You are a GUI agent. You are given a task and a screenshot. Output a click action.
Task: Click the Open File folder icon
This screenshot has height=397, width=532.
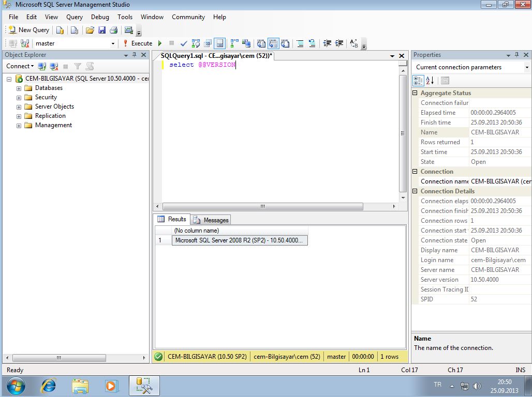90,30
